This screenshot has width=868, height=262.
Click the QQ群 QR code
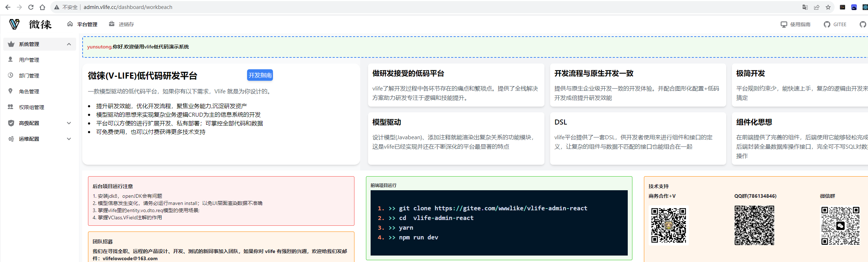(754, 225)
